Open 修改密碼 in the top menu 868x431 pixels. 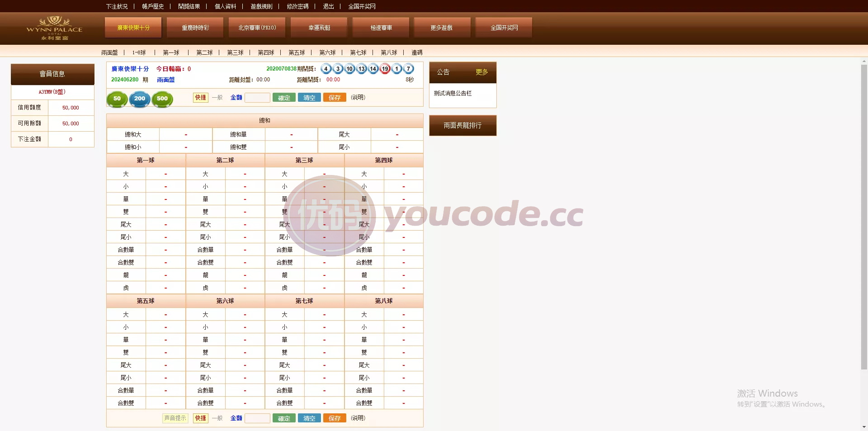click(297, 6)
